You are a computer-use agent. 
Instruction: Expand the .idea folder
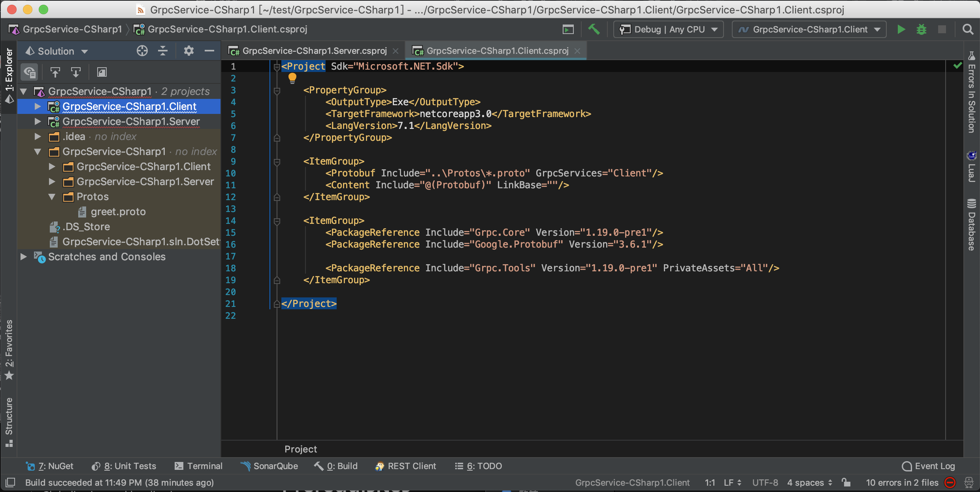click(38, 136)
